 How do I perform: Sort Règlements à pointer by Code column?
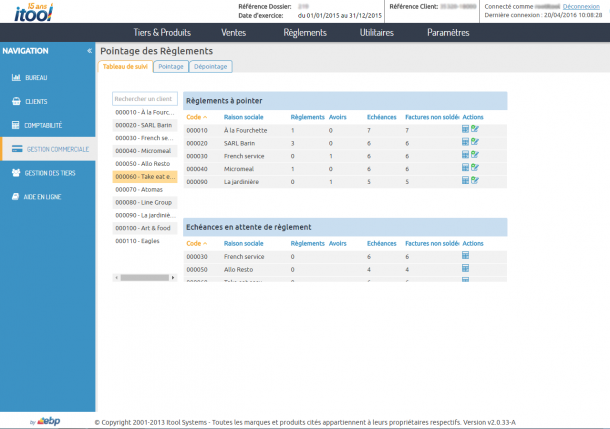pos(197,117)
